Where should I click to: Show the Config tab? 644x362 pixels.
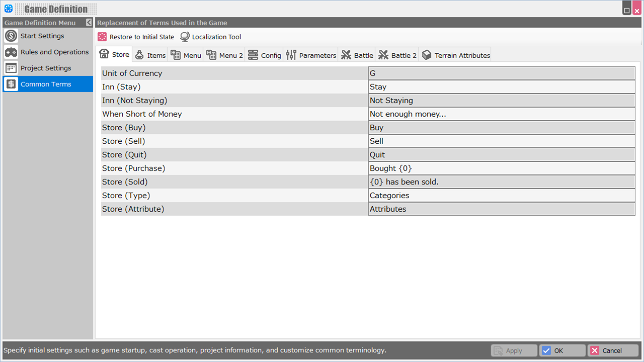pos(265,55)
